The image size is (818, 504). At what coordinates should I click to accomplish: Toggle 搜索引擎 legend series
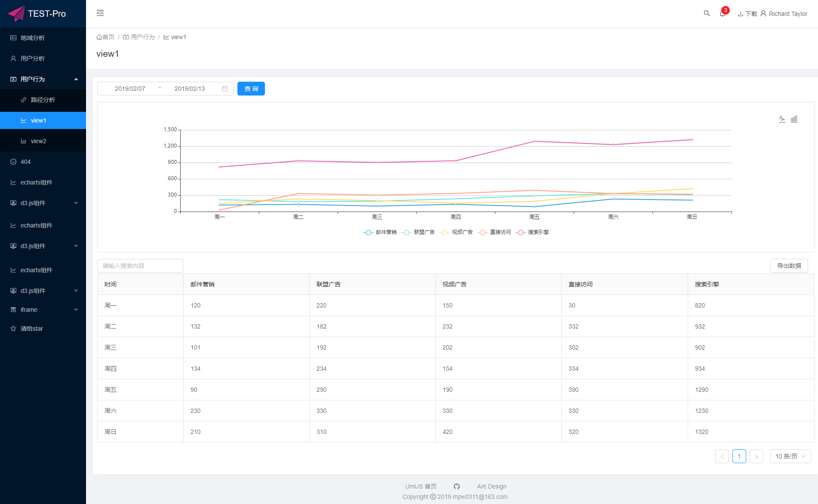click(532, 232)
